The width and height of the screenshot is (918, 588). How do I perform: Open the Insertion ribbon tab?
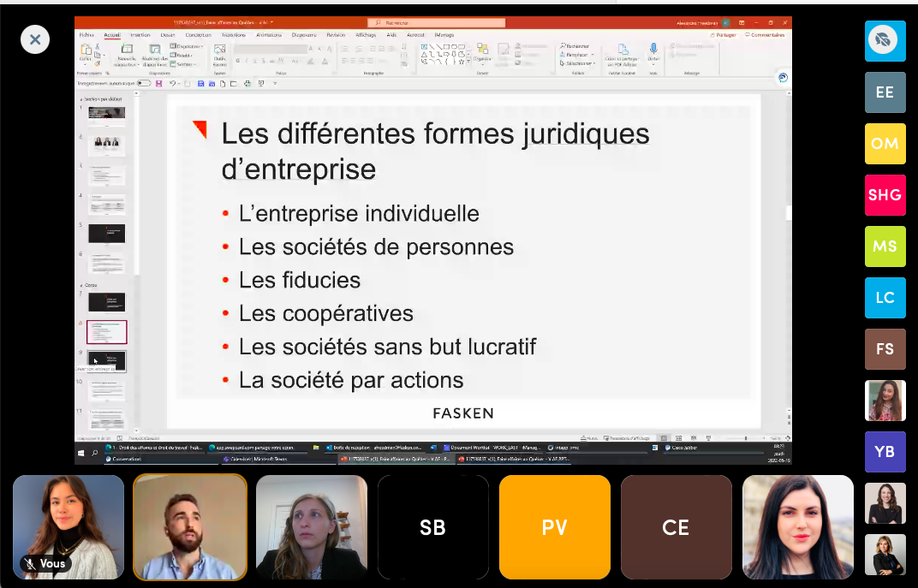[x=140, y=35]
